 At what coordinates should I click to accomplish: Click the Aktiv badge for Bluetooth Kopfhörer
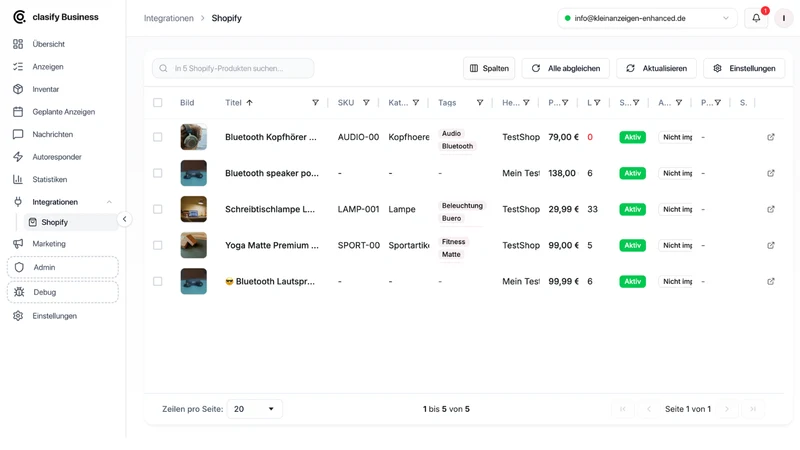(633, 137)
